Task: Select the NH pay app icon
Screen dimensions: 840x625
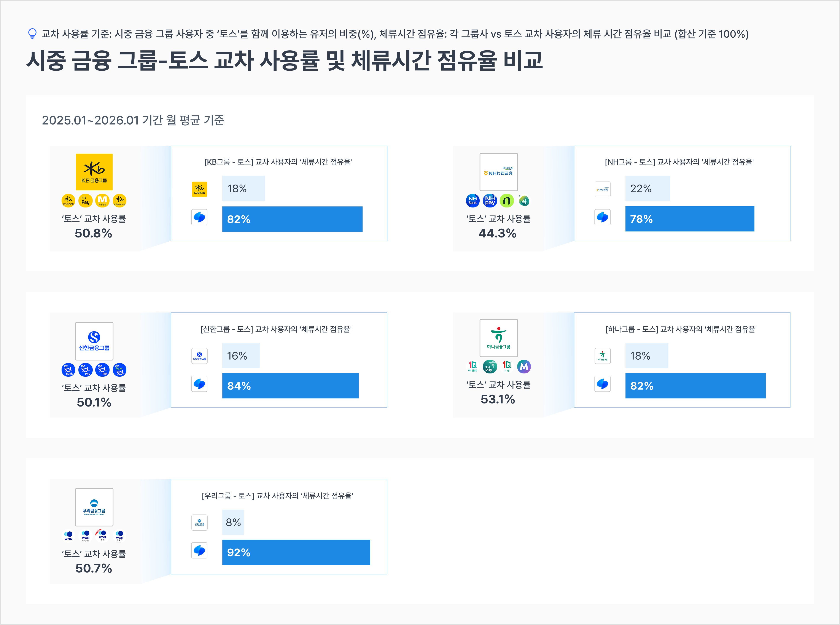Action: [x=490, y=201]
